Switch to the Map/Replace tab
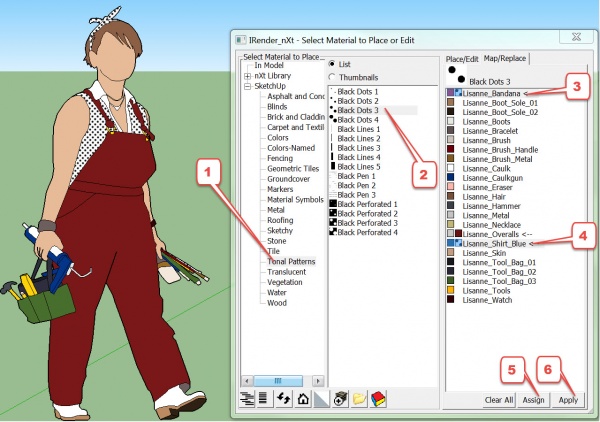This screenshot has height=422, width=600. (505, 59)
